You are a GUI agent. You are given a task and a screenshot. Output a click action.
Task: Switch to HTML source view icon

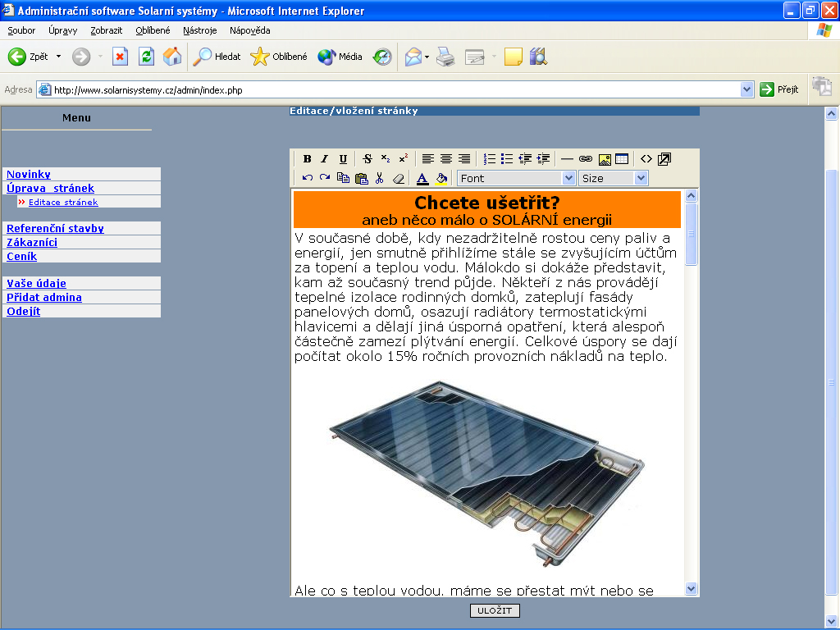pos(646,159)
